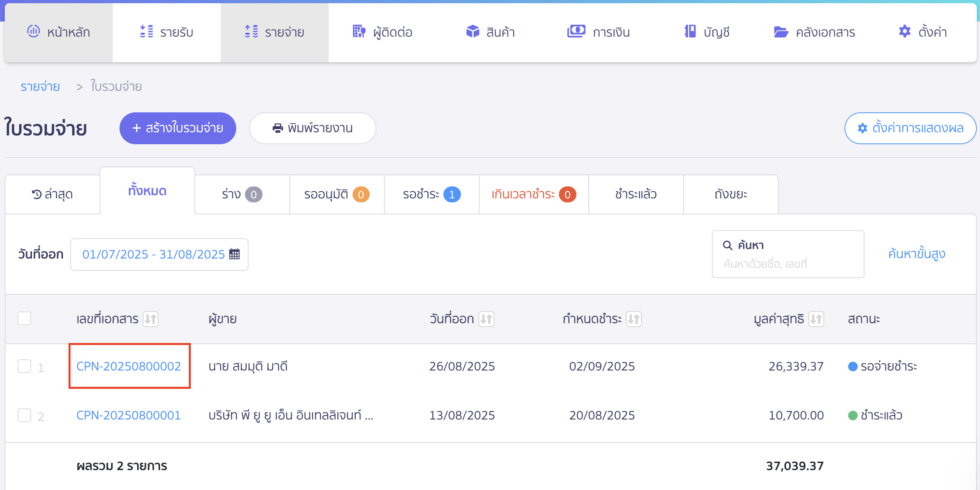Click the ผู้ขาย column header
This screenshot has height=490, width=980.
[223, 319]
